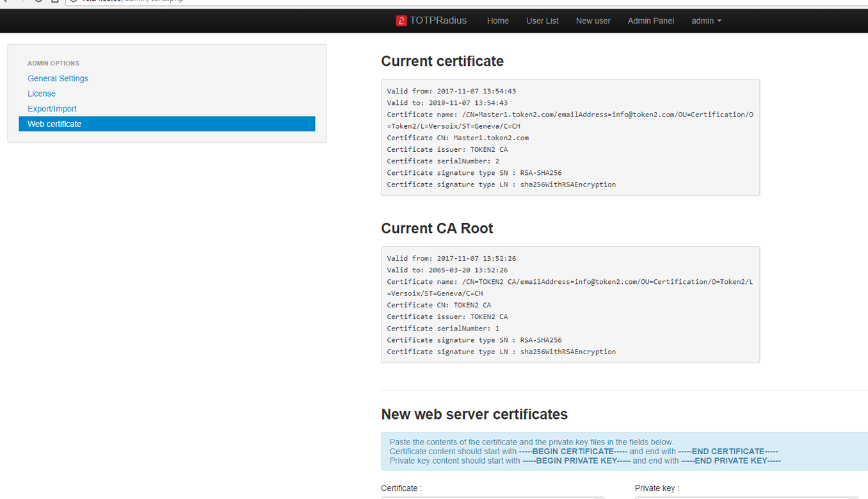Click the TOTPRadius brand name
Screen dimensions: 868x499
(438, 20)
